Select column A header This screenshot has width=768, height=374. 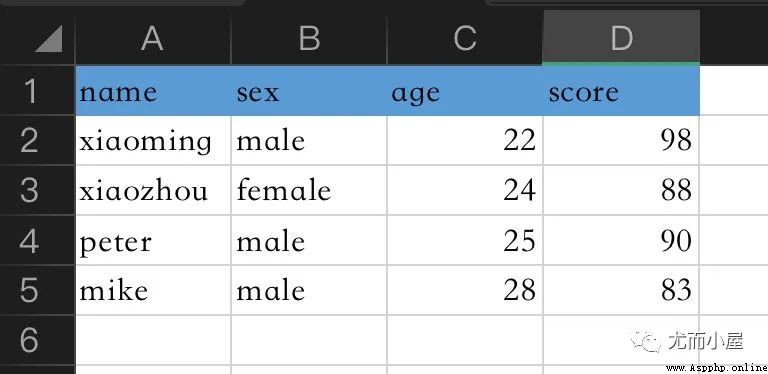click(x=152, y=39)
